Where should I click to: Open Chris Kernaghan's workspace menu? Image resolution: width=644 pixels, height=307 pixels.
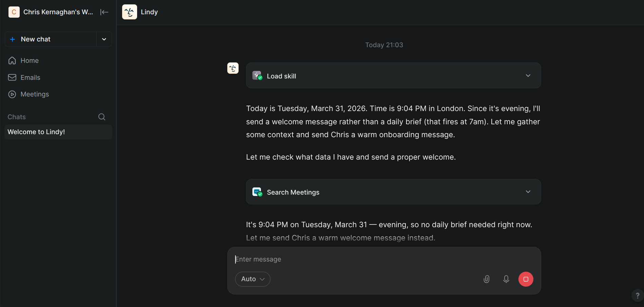[58, 12]
